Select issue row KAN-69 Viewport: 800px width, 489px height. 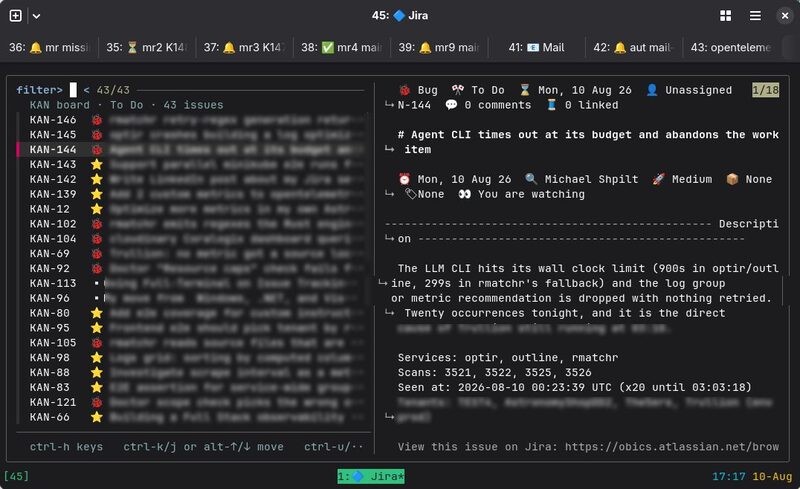(x=192, y=254)
